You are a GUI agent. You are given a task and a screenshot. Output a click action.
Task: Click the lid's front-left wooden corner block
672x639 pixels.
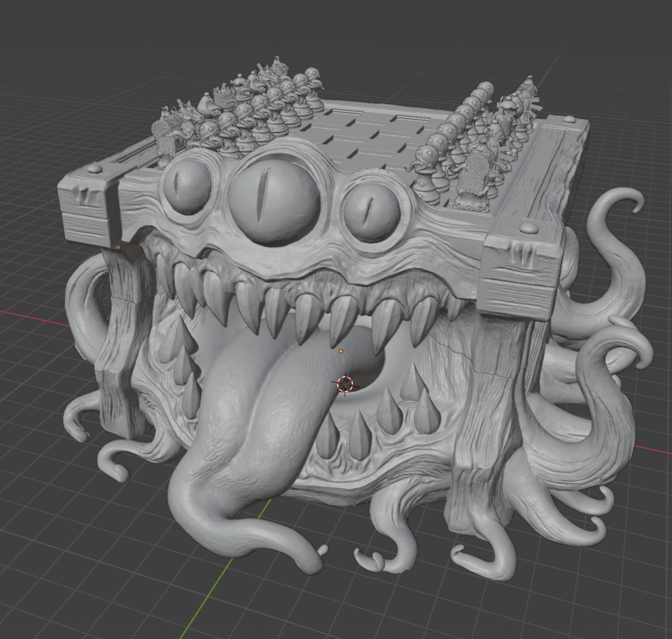pyautogui.click(x=89, y=205)
